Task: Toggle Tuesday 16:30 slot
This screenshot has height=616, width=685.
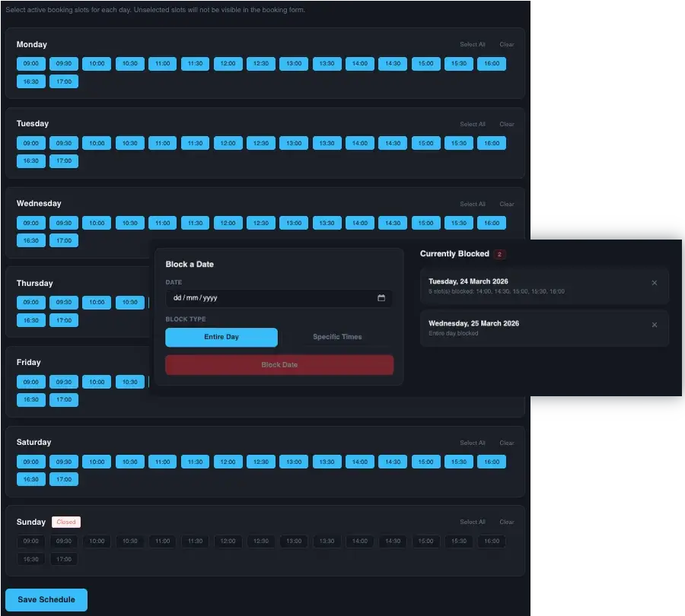Action: 31,161
